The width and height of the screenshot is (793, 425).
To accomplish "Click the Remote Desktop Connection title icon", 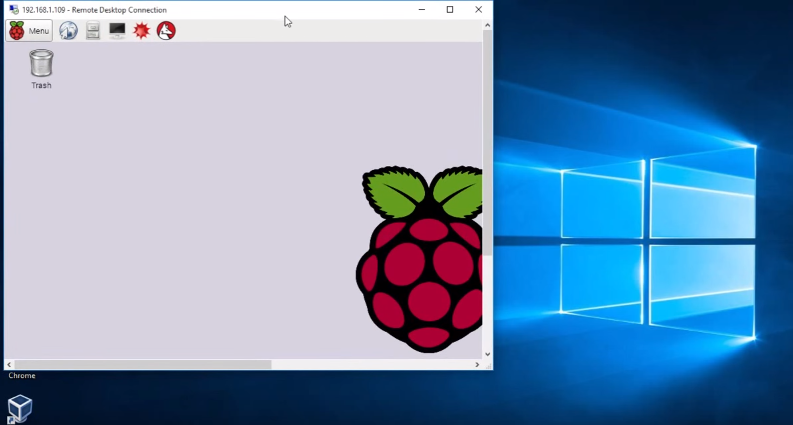I will 14,10.
